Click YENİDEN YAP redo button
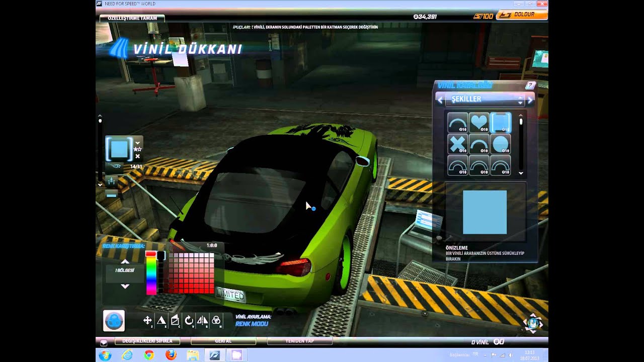 pyautogui.click(x=299, y=341)
